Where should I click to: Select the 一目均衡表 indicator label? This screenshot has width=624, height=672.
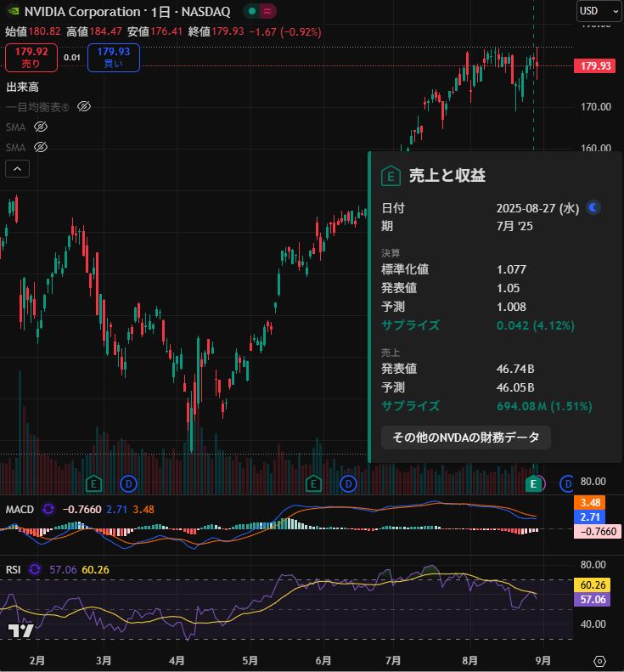coord(37,107)
